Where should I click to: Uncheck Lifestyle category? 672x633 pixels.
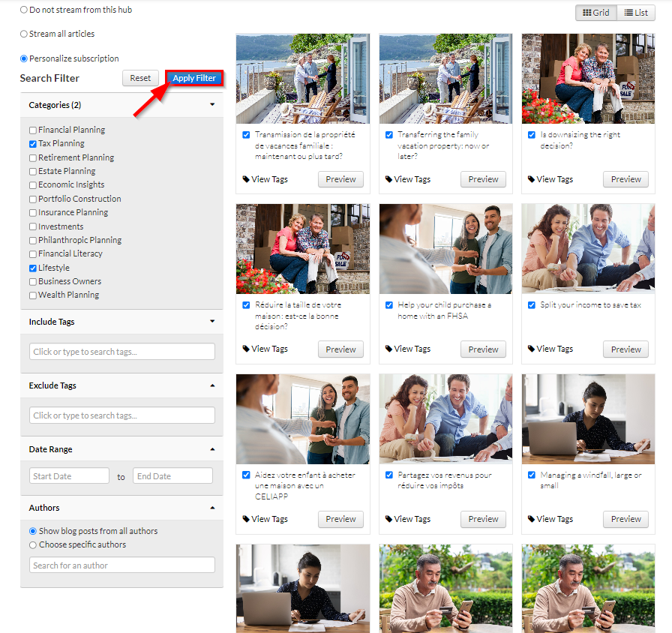(x=32, y=268)
